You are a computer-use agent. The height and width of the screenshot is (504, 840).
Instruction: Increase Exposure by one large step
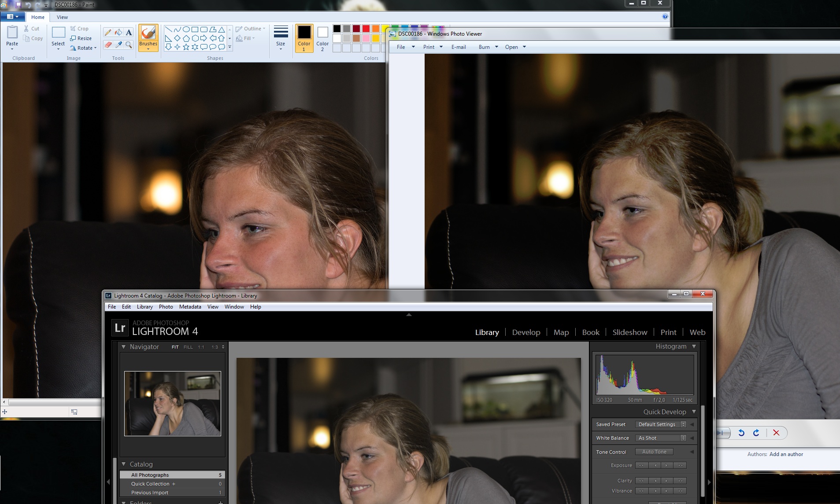tap(681, 465)
